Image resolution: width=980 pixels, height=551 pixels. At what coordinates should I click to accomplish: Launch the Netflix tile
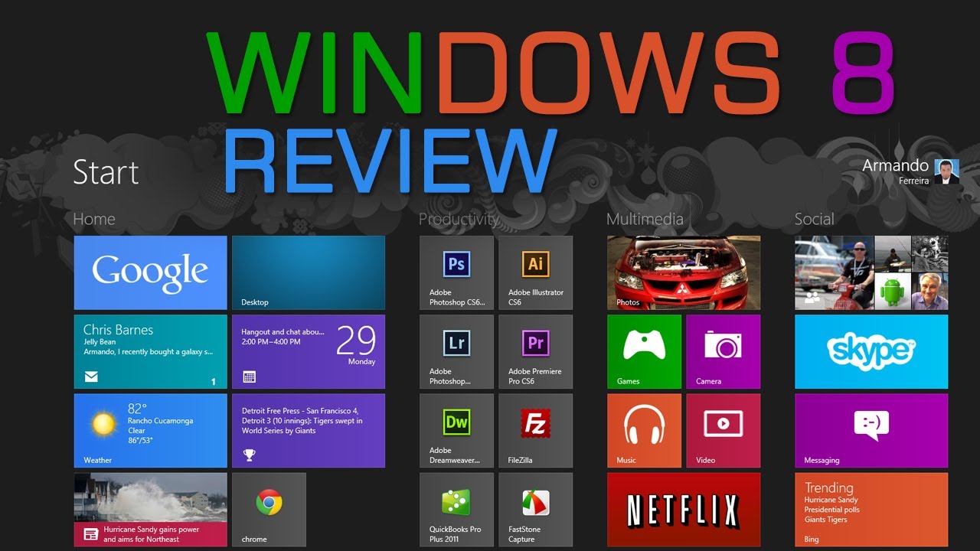[684, 510]
